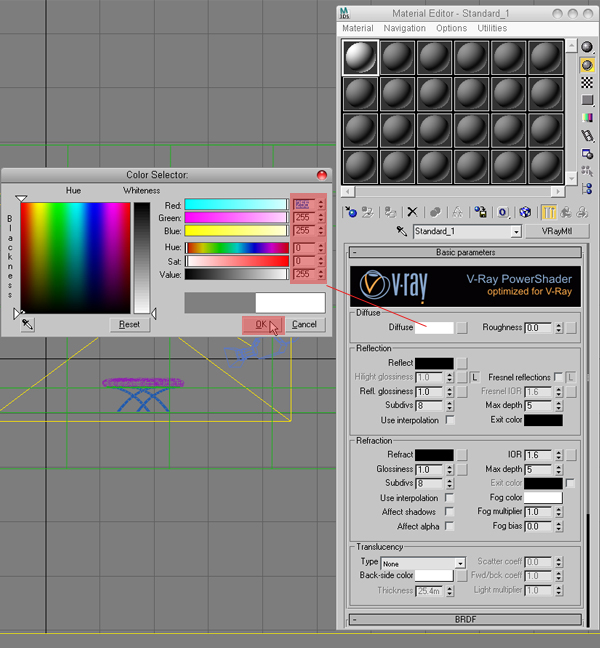
Task: Click the Reflect map slot button
Action: pyautogui.click(x=462, y=363)
